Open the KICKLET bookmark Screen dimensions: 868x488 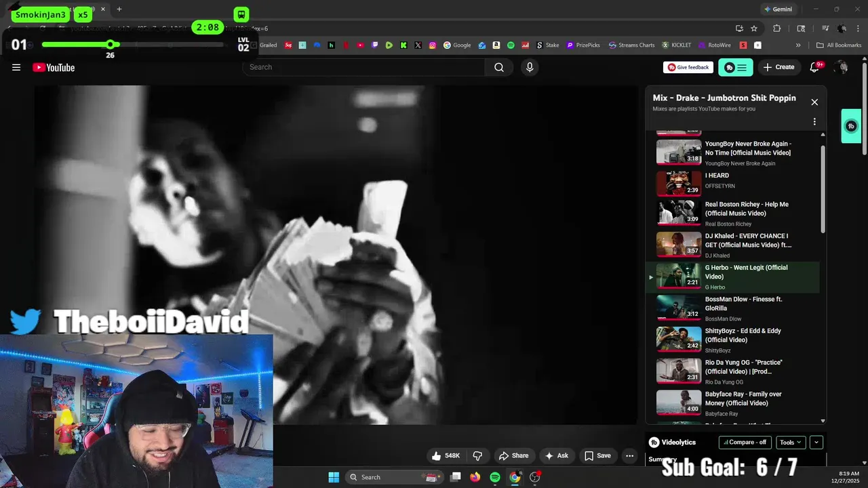tap(677, 45)
